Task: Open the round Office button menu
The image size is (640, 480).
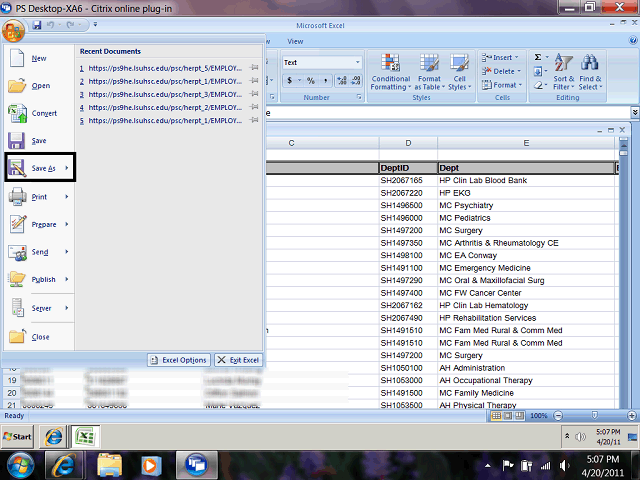Action: (13, 31)
